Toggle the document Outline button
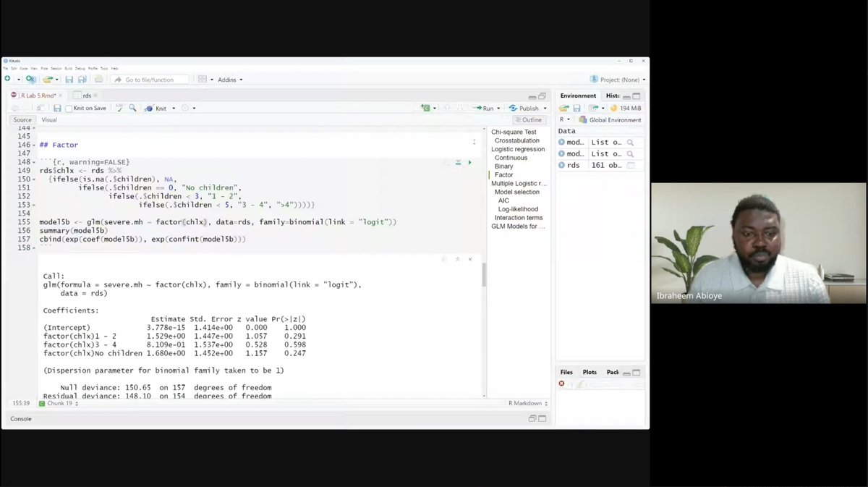The height and width of the screenshot is (487, 868). coord(527,119)
